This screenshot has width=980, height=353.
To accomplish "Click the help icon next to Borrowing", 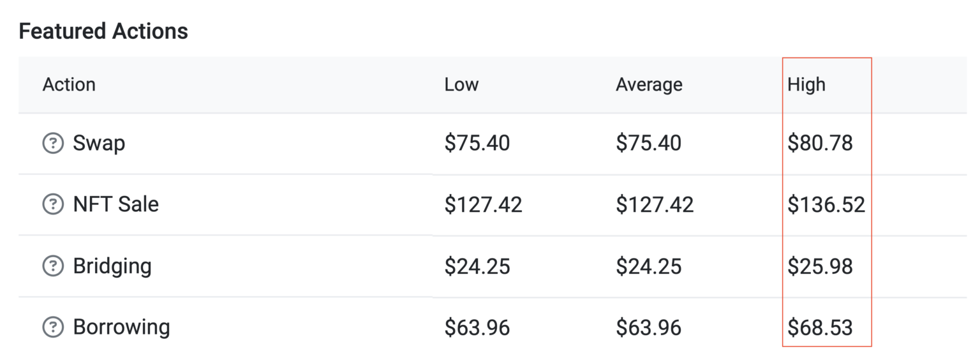I will [x=53, y=327].
